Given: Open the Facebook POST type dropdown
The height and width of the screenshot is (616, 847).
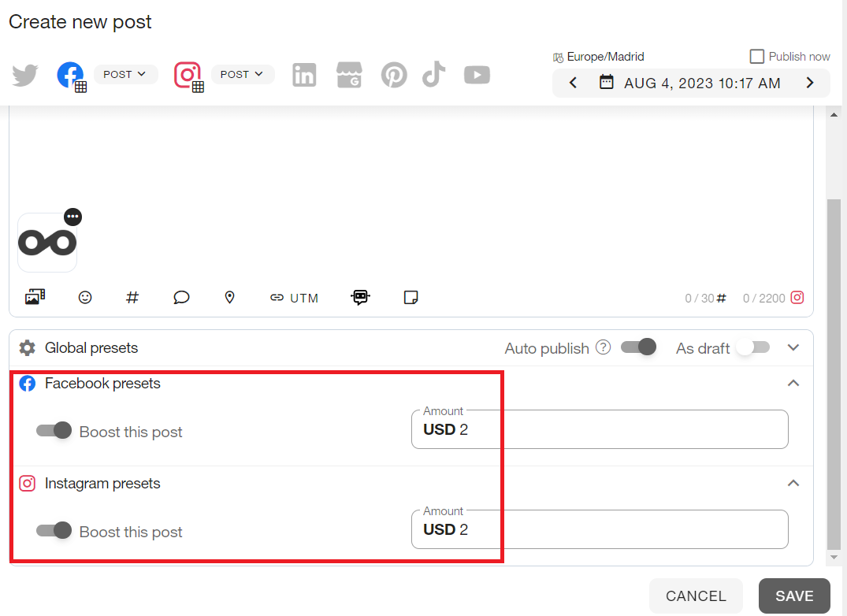Looking at the screenshot, I should 125,74.
